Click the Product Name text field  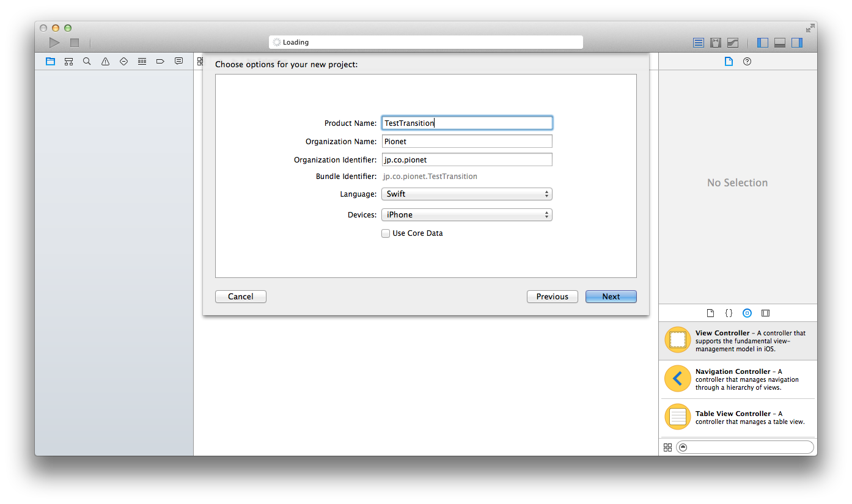467,123
